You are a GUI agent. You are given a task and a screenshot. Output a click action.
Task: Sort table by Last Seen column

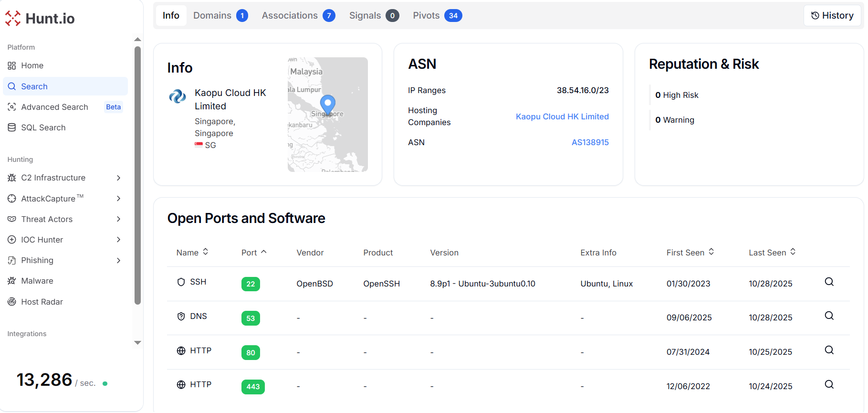coord(772,253)
